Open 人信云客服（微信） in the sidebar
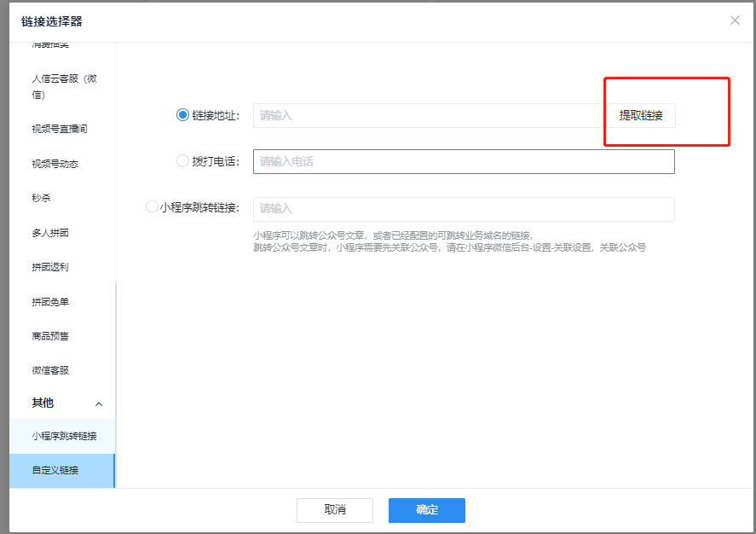The image size is (756, 534). pyautogui.click(x=64, y=86)
